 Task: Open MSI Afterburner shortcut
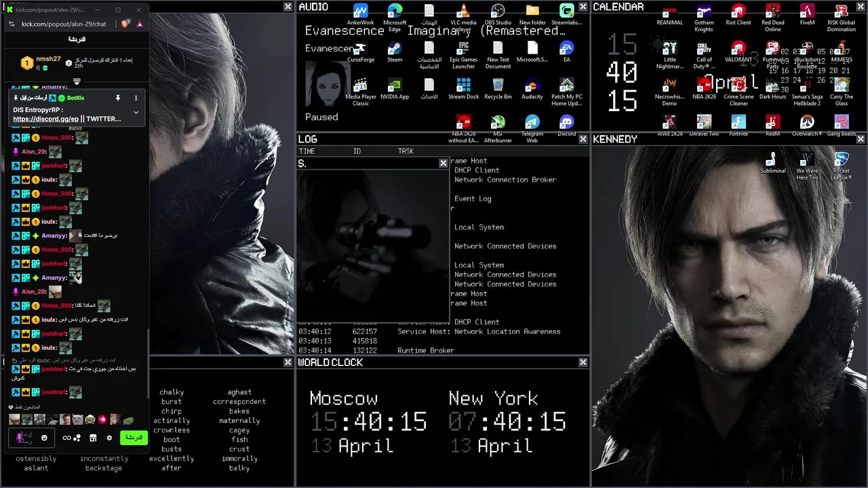pos(498,129)
